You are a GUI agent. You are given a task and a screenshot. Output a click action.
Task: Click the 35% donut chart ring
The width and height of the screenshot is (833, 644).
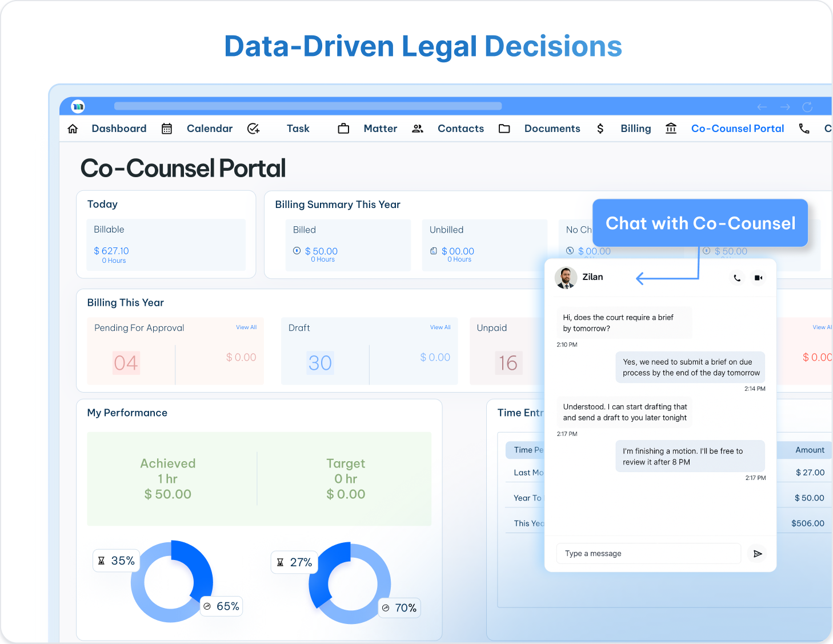(x=172, y=582)
